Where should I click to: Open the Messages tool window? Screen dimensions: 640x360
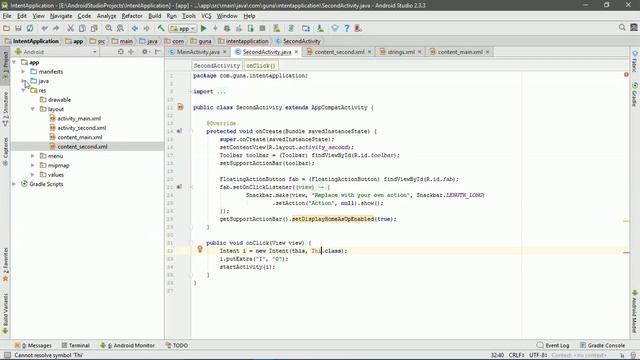coord(33,345)
